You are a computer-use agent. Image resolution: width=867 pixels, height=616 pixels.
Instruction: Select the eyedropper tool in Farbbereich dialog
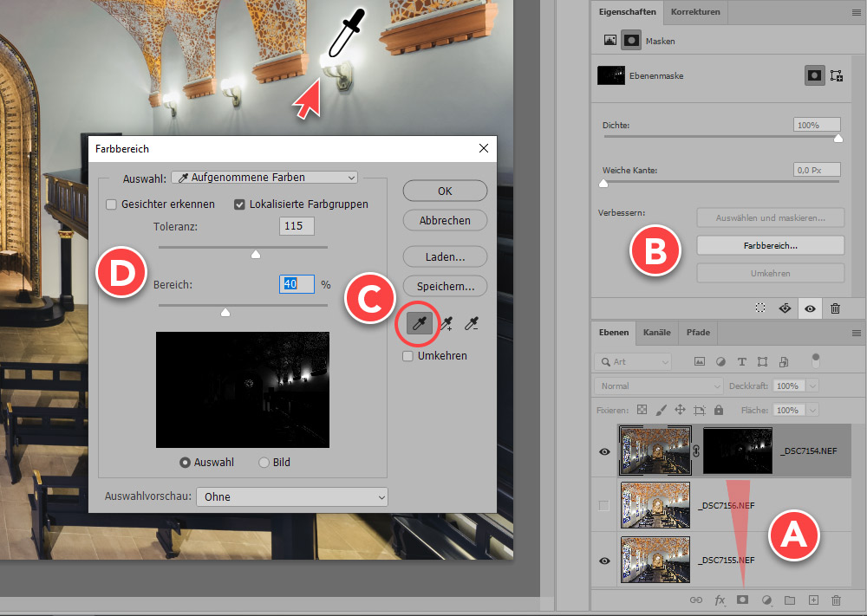[x=419, y=324]
